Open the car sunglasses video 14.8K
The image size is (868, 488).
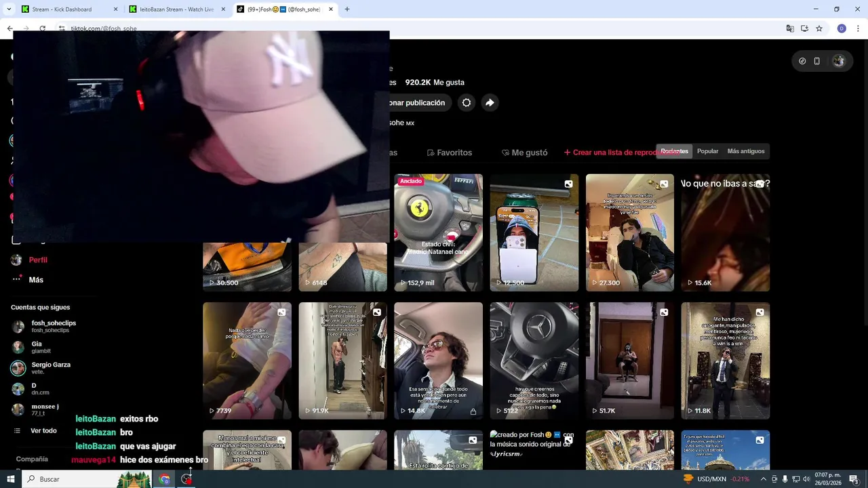click(x=438, y=361)
